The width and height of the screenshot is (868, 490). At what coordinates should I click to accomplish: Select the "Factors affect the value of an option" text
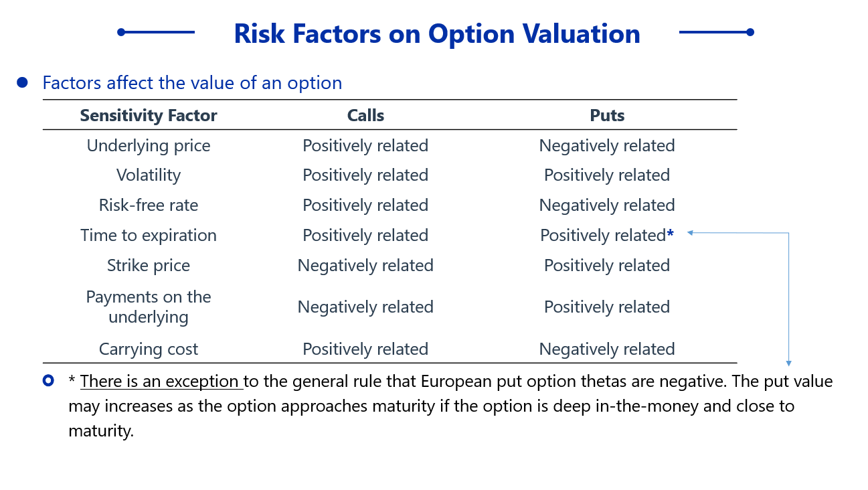pos(192,83)
